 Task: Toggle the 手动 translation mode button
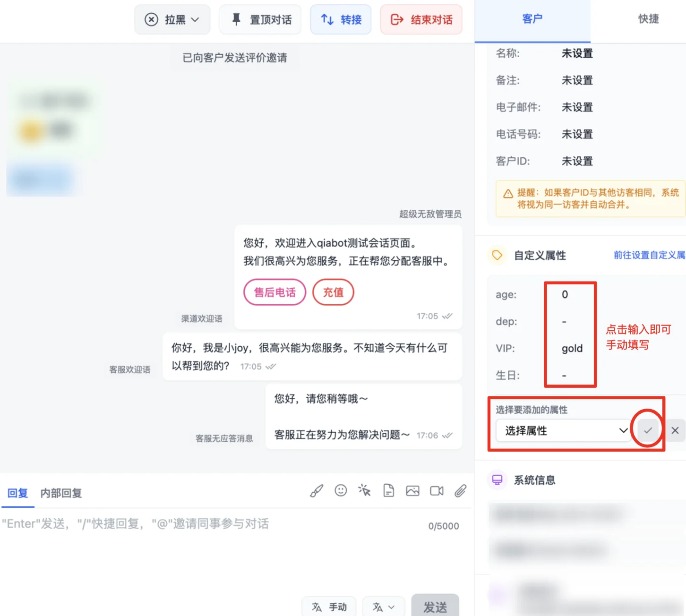(x=329, y=607)
